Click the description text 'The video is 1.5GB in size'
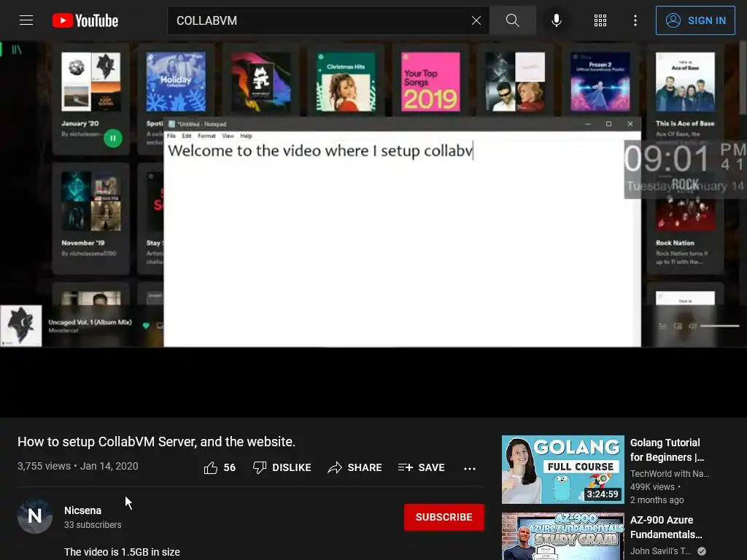 coord(122,552)
